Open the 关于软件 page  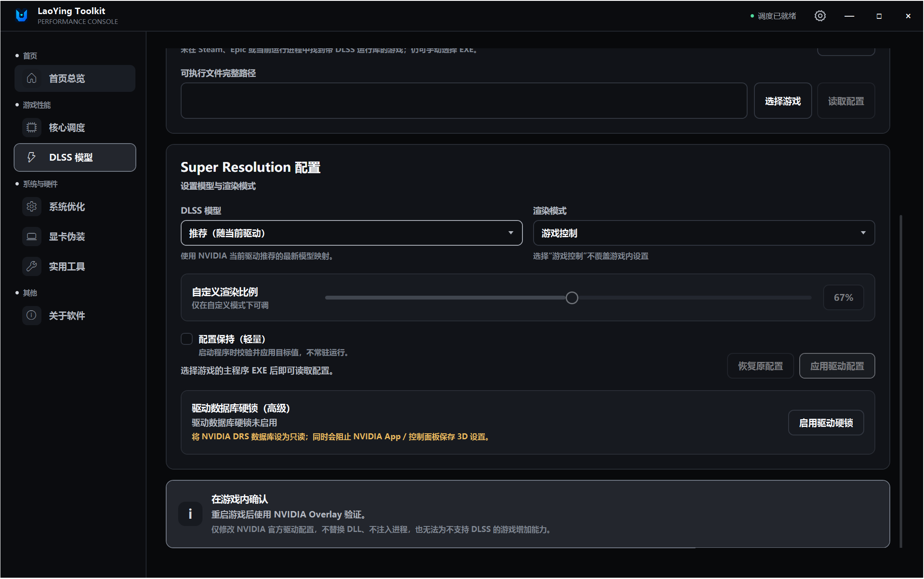tap(75, 315)
